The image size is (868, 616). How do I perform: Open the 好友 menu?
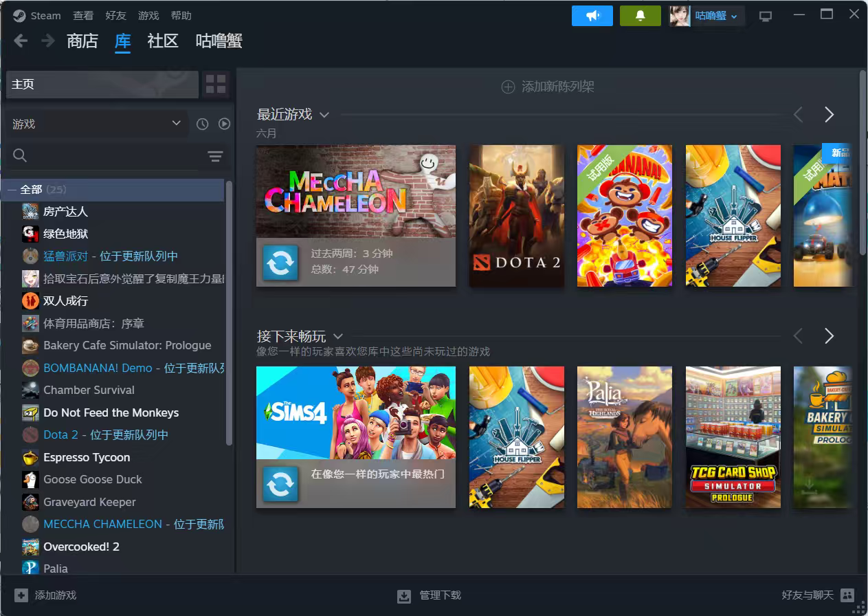(115, 16)
